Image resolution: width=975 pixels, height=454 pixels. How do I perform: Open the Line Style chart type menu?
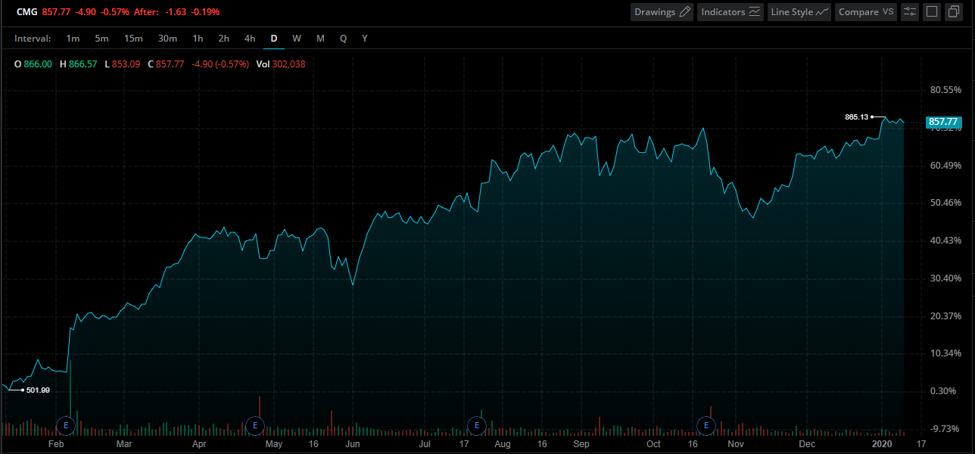pos(799,12)
